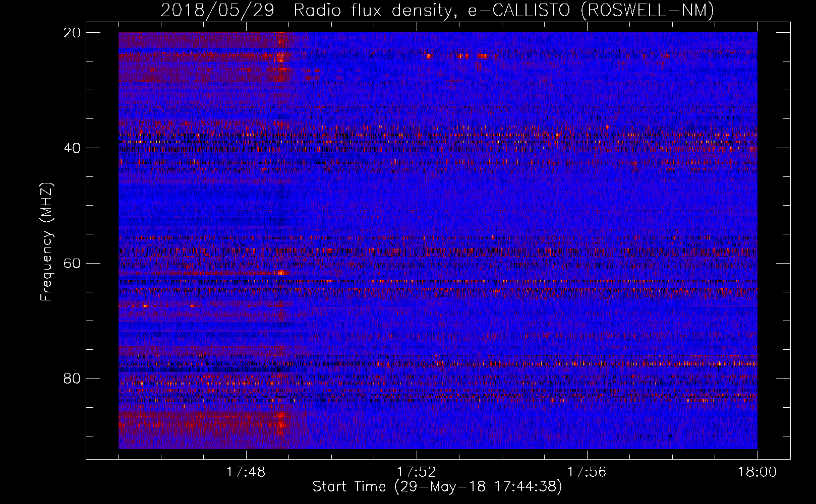
Task: Click the 40 frequency tick label
Action: pos(72,148)
